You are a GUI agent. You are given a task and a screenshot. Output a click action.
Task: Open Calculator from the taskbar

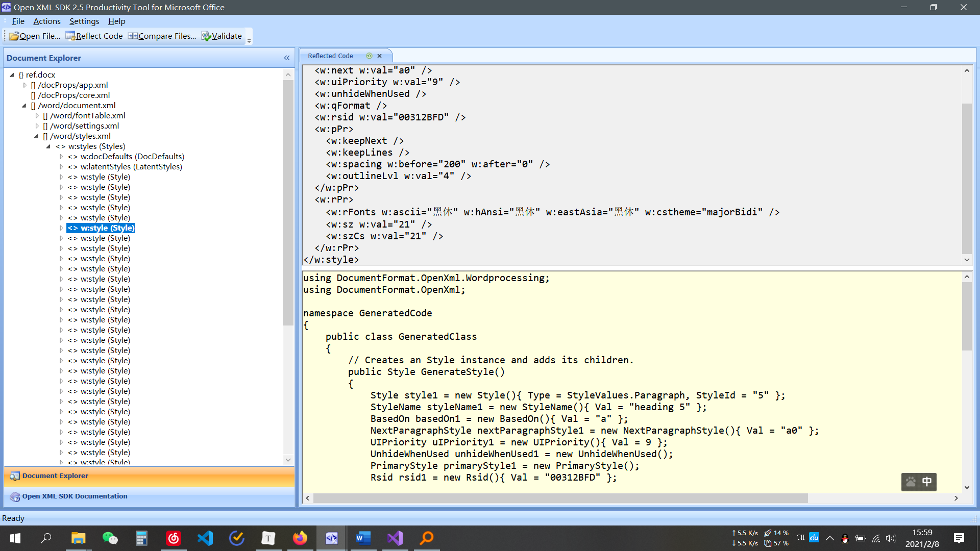[141, 538]
